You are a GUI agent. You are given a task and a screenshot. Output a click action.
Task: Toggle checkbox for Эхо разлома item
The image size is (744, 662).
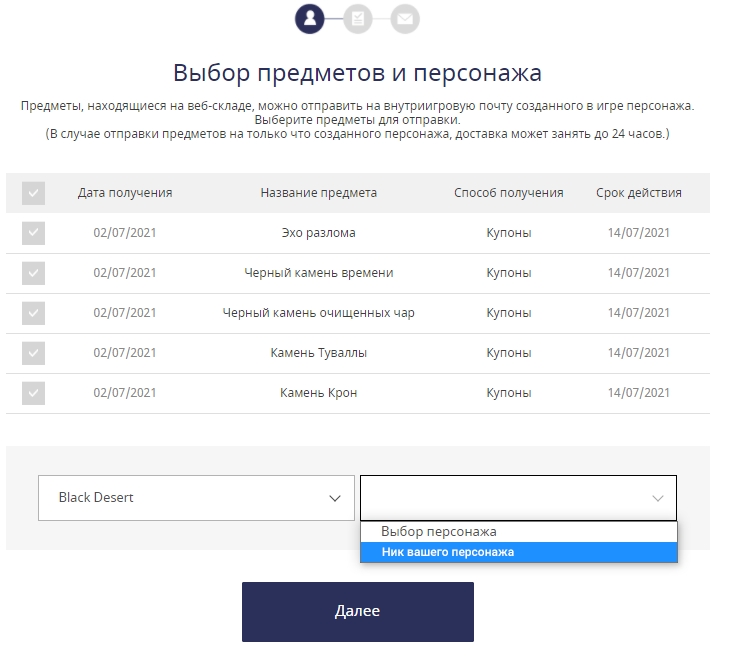click(34, 233)
